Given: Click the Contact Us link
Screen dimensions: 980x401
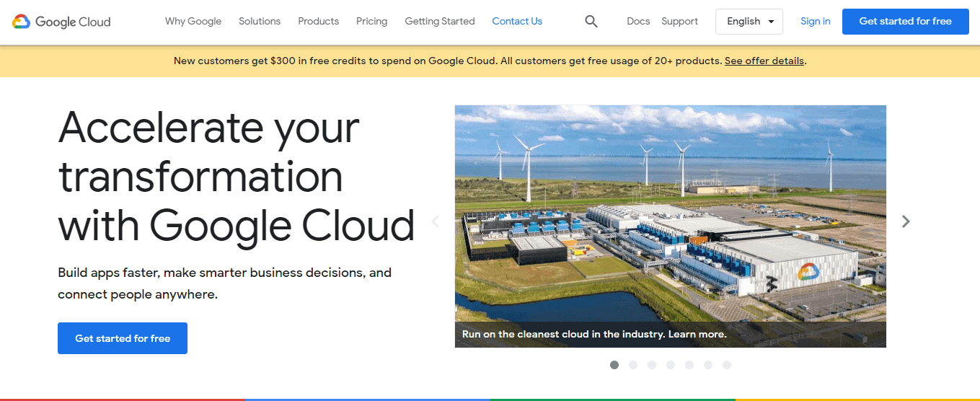Looking at the screenshot, I should (517, 22).
